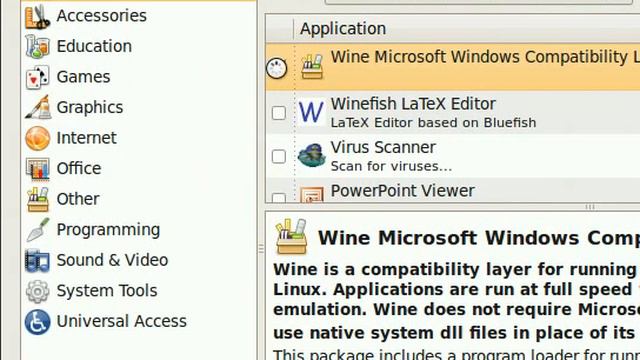Open the Office category icon
Screen dimensions: 640x360
(x=38, y=169)
